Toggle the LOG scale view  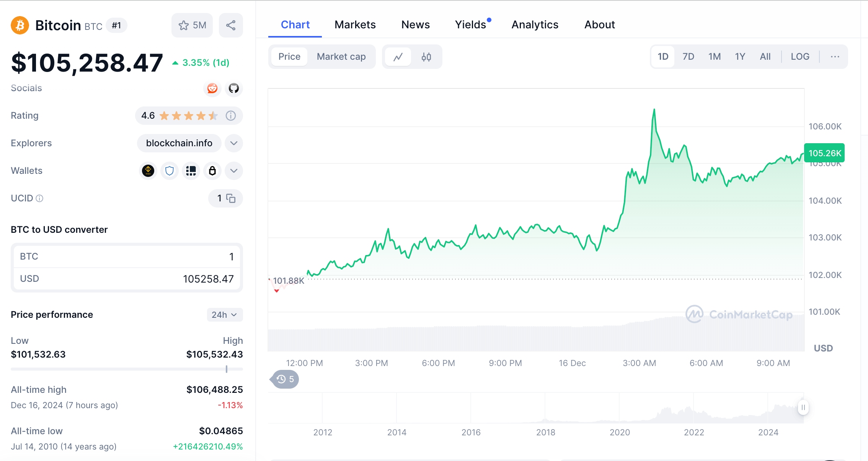pyautogui.click(x=800, y=56)
